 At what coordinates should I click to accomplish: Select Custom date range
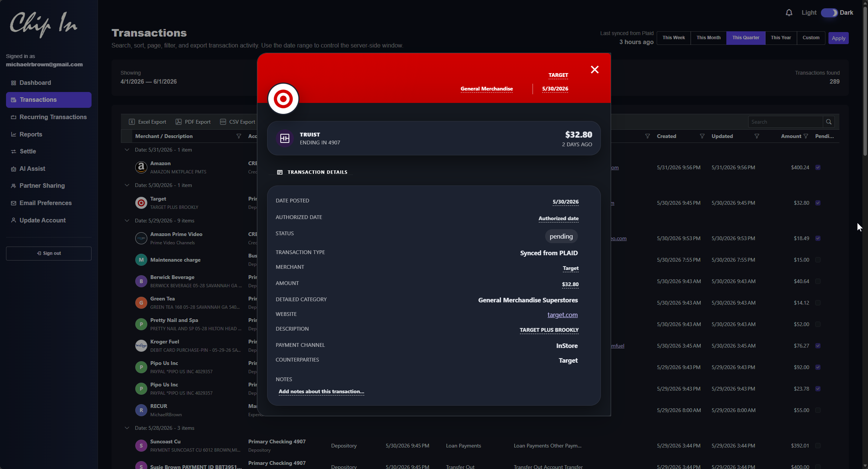[x=811, y=38]
